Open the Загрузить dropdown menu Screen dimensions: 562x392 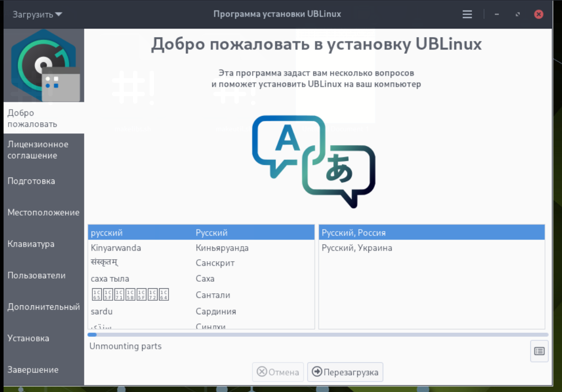[x=37, y=15]
